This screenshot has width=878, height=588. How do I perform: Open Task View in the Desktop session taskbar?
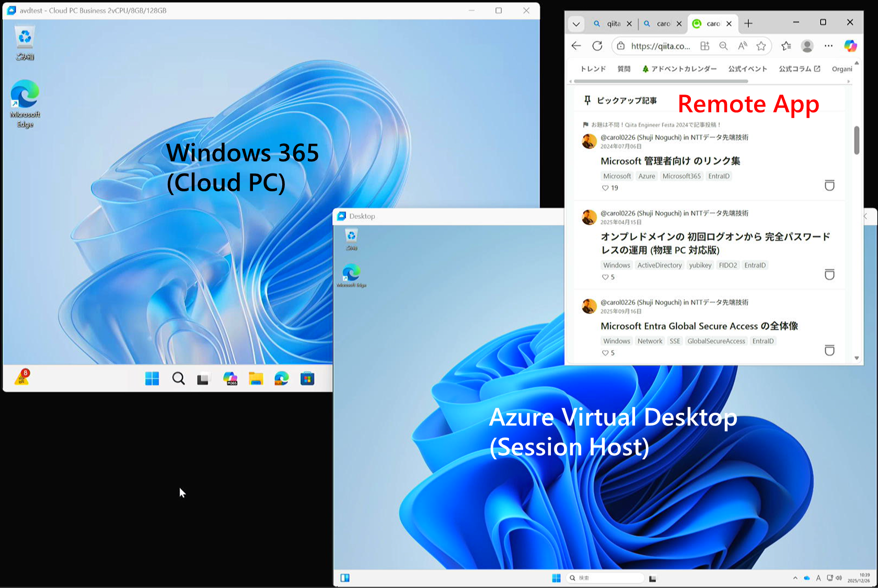coord(652,578)
